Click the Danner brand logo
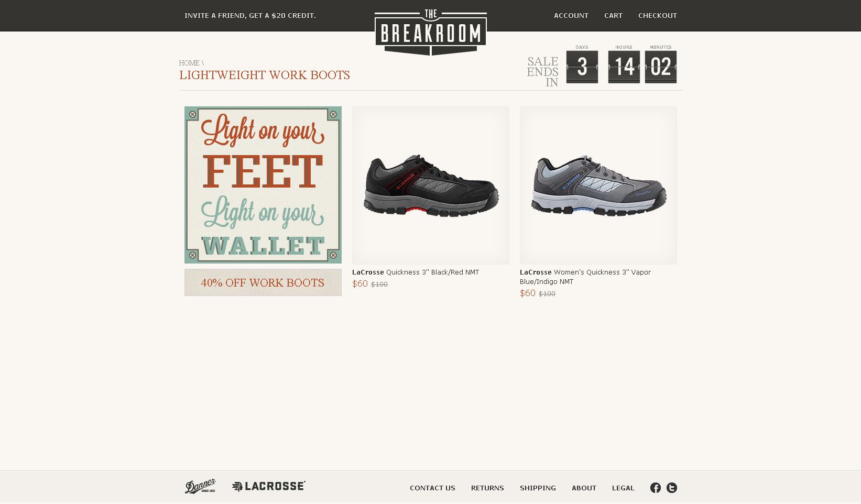 point(200,486)
